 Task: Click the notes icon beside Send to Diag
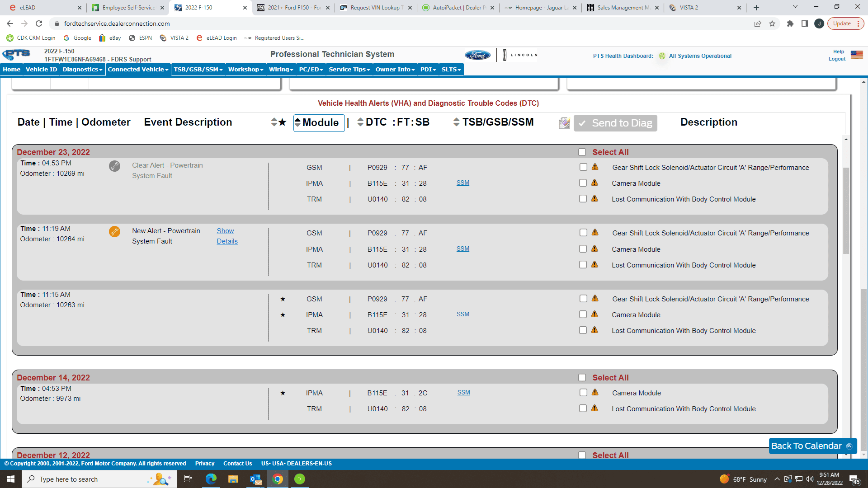pyautogui.click(x=564, y=123)
